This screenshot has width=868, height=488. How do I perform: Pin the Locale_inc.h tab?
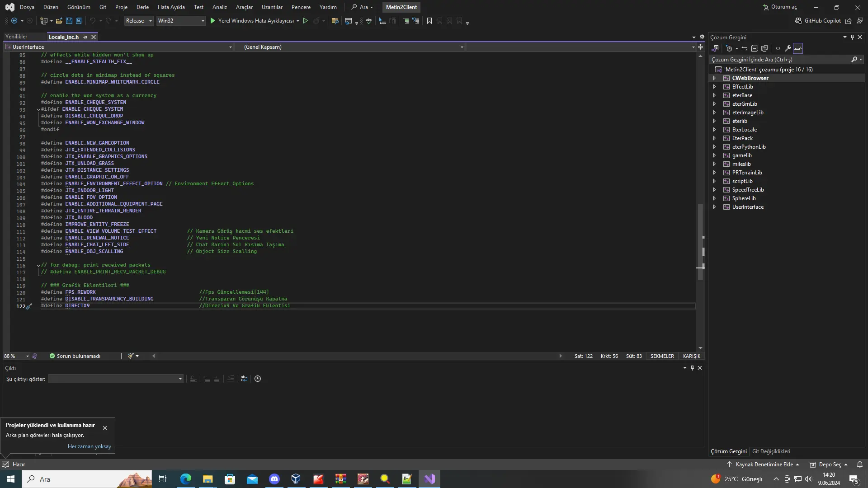(x=85, y=37)
